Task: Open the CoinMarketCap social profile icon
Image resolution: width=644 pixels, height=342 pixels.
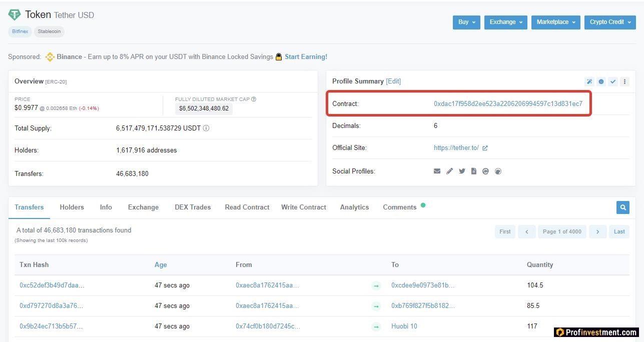Action: click(485, 171)
